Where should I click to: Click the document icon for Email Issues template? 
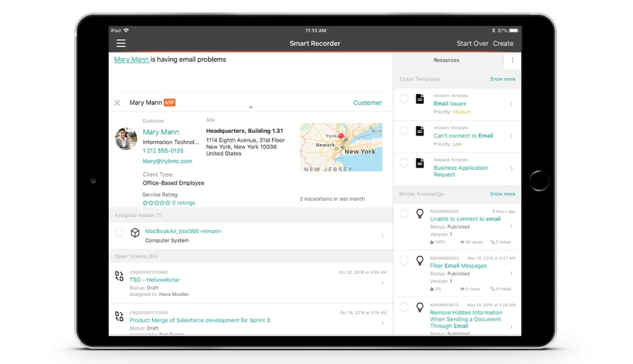click(420, 99)
